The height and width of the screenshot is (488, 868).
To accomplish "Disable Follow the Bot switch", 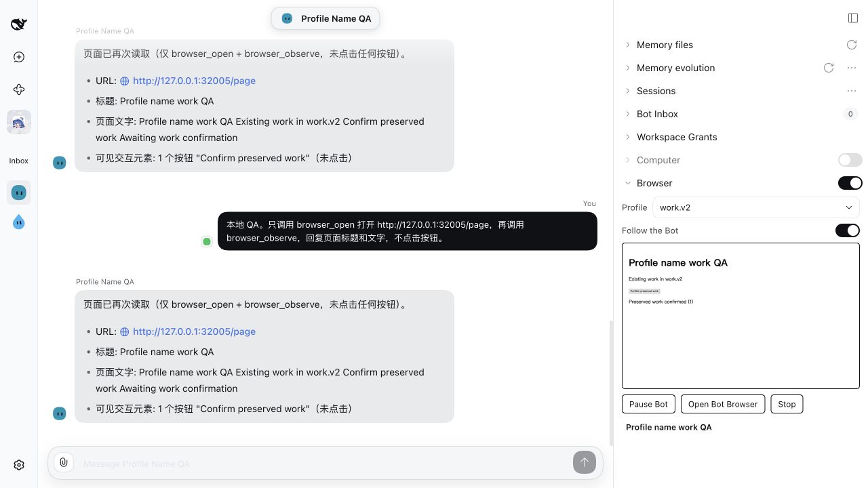I will tap(848, 230).
